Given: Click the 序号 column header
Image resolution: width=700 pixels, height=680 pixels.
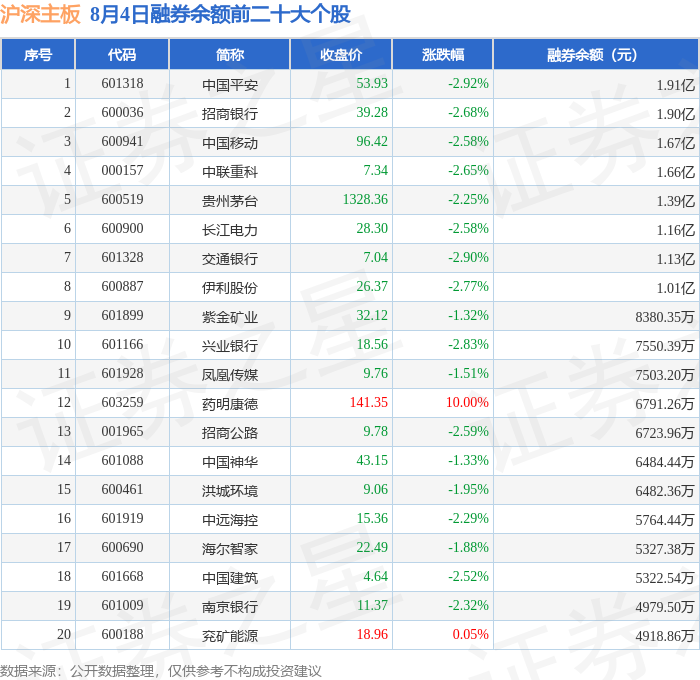Looking at the screenshot, I should coord(38,54).
